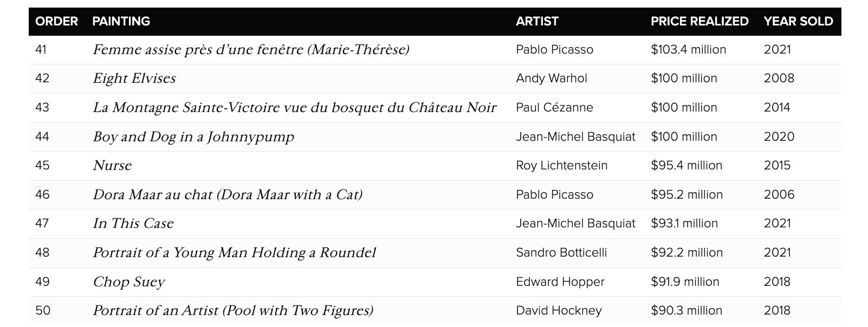Select the Chop Suey painting title
This screenshot has width=868, height=327.
pos(128,282)
